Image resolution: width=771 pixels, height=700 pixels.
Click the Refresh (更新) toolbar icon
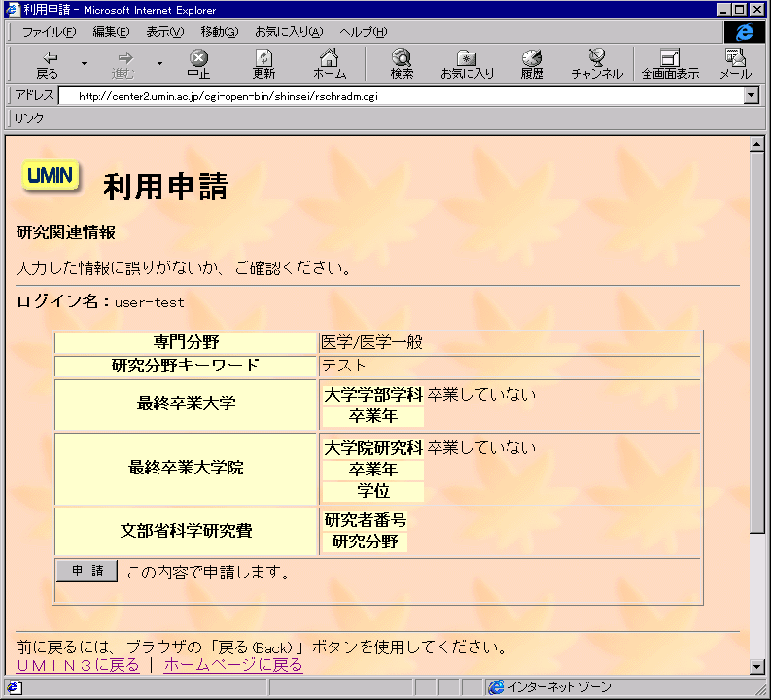click(x=263, y=64)
